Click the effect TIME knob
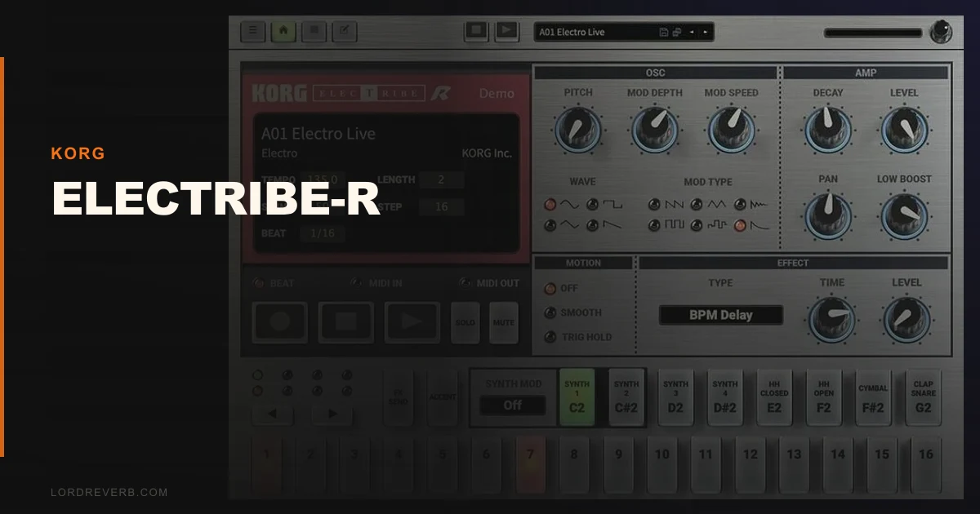 click(832, 319)
